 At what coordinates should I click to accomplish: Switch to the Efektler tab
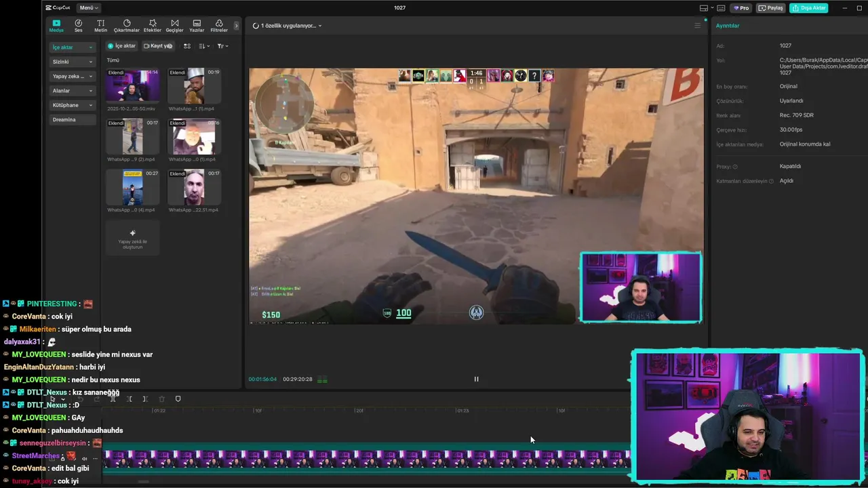[x=153, y=26]
